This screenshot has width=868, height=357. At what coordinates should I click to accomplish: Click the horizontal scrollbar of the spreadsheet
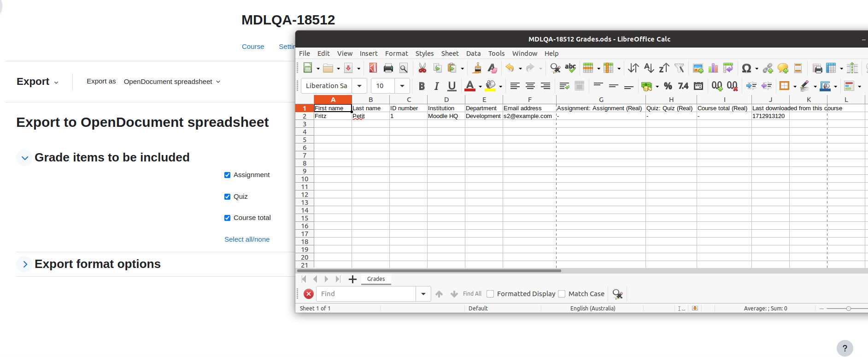click(429, 271)
